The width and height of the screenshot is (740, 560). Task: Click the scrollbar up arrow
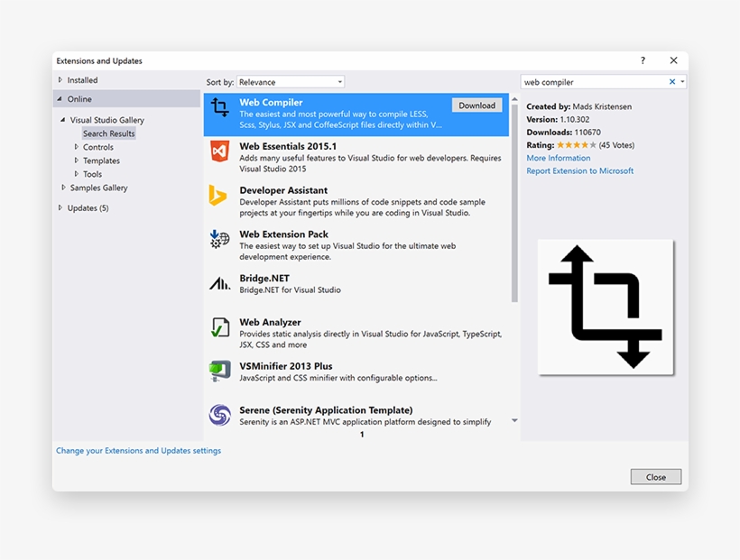(x=514, y=99)
